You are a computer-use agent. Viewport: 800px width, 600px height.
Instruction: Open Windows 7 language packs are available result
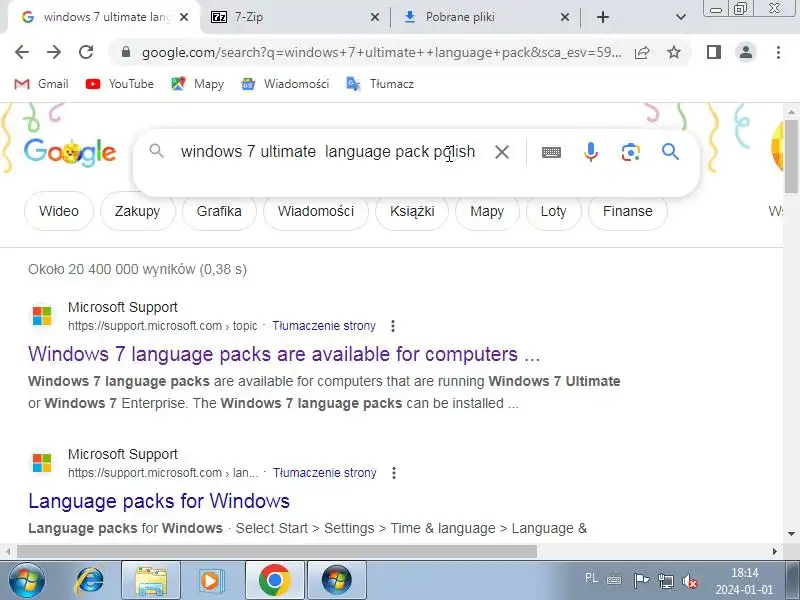[x=284, y=354]
